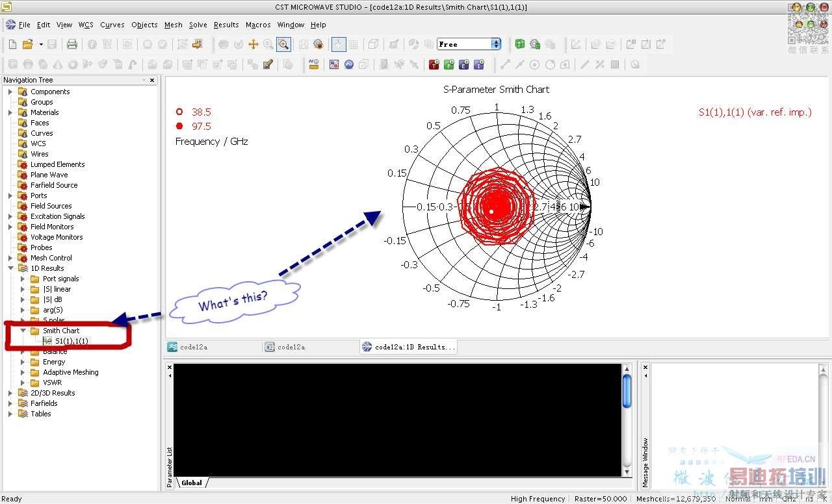
Task: Select the Farfield Source tree item
Action: [x=54, y=185]
